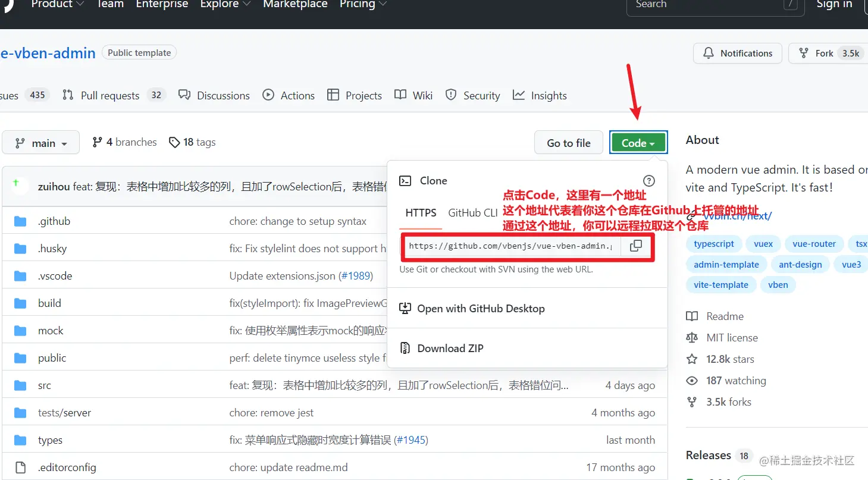
Task: Click the .vscode folder icon
Action: 21,276
